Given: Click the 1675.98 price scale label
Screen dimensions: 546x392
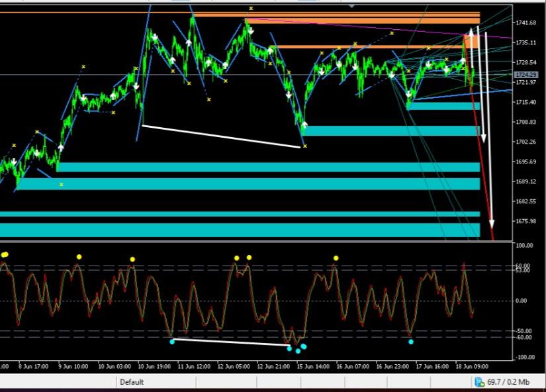Looking at the screenshot, I should 526,221.
